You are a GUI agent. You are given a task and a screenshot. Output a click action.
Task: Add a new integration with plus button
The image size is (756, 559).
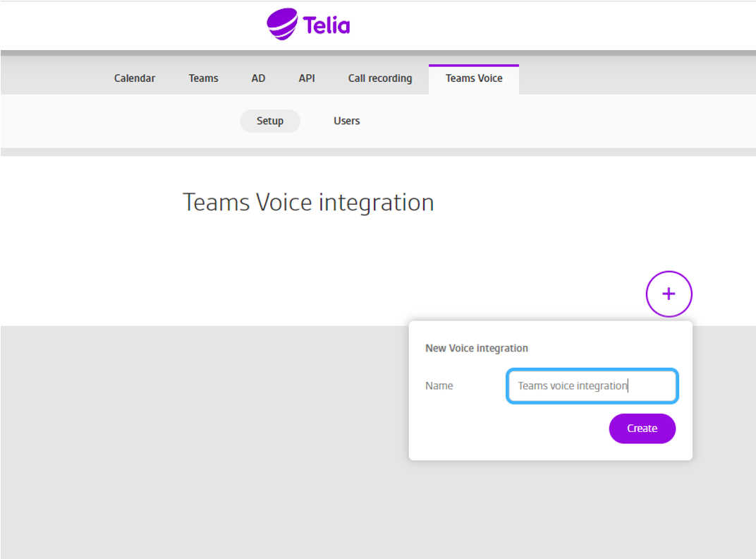(x=669, y=294)
